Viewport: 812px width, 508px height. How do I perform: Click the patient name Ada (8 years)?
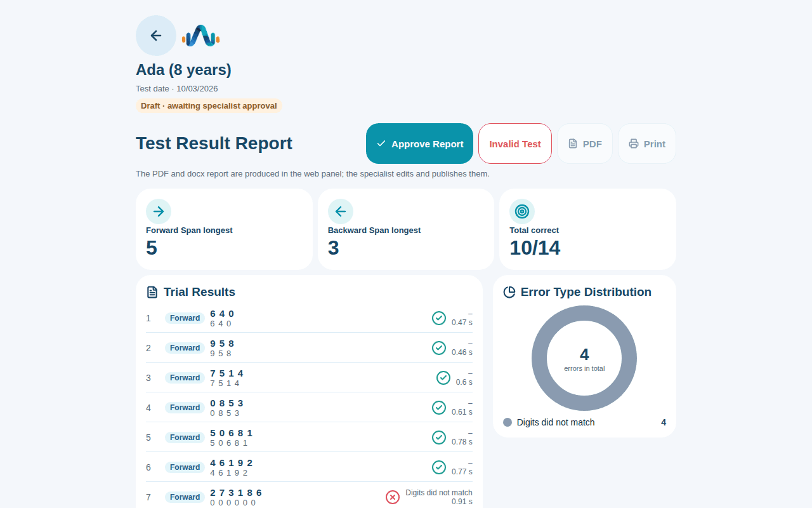[x=183, y=70]
